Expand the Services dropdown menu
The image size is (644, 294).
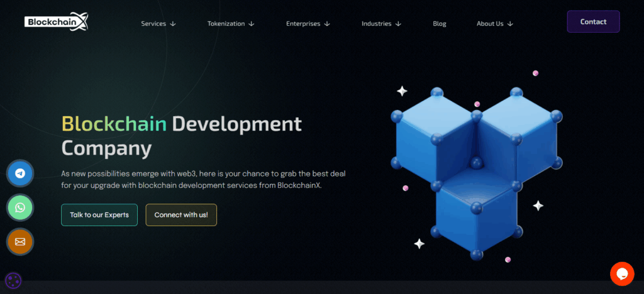pyautogui.click(x=158, y=24)
